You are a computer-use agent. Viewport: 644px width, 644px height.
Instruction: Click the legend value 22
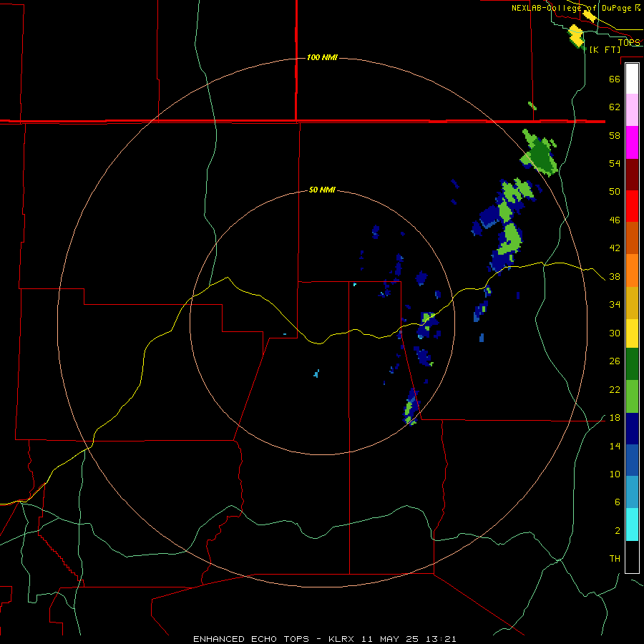(615, 390)
